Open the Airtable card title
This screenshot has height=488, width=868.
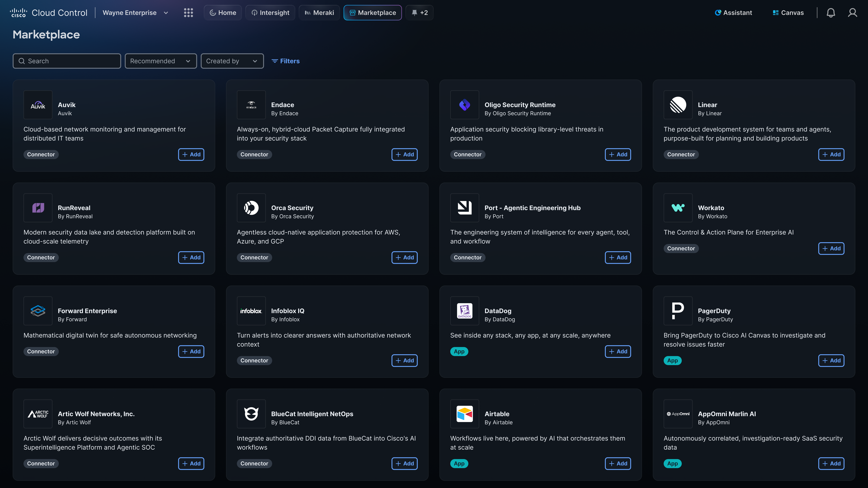497,414
